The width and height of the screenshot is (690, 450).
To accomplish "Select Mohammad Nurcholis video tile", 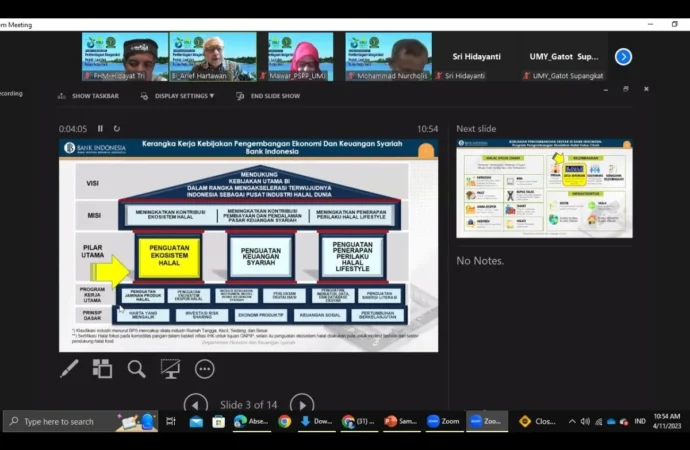I will [388, 56].
